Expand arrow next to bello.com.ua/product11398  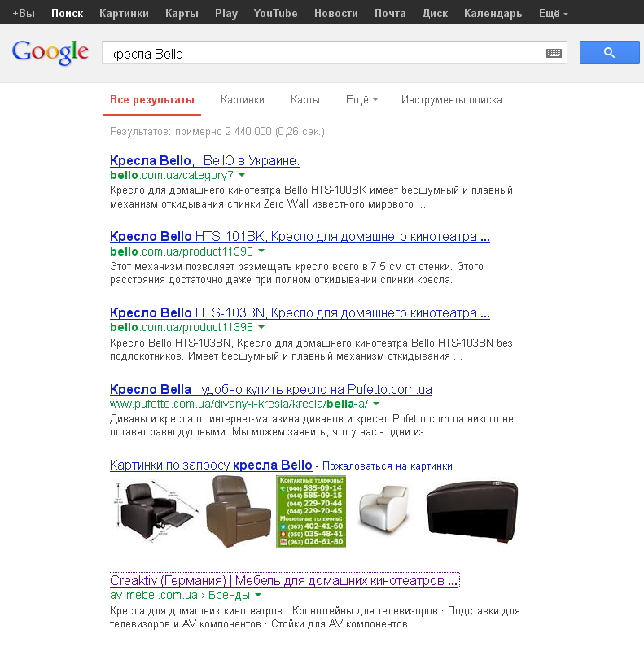click(x=261, y=327)
